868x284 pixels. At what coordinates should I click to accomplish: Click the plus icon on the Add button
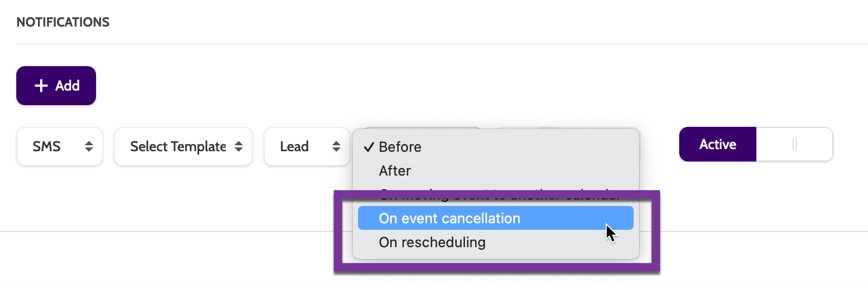pos(41,86)
